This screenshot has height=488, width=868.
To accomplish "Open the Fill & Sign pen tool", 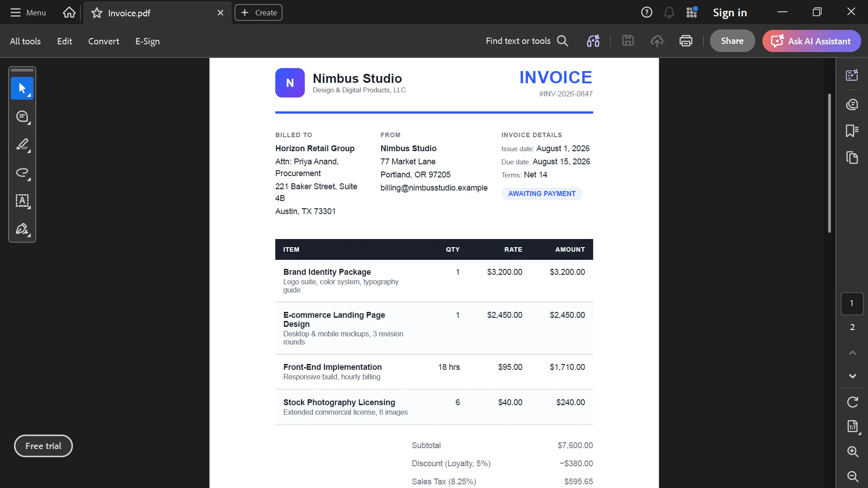I will coord(22,229).
